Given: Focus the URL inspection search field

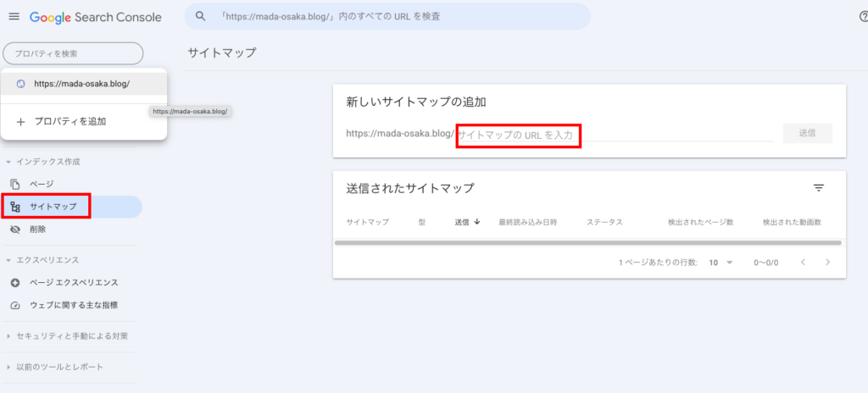Looking at the screenshot, I should coord(387,17).
